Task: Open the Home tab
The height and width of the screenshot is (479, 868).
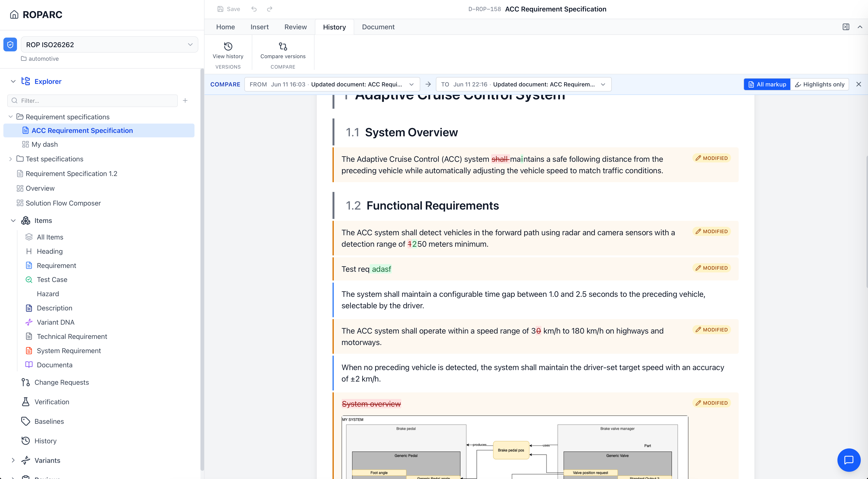Action: [x=225, y=27]
